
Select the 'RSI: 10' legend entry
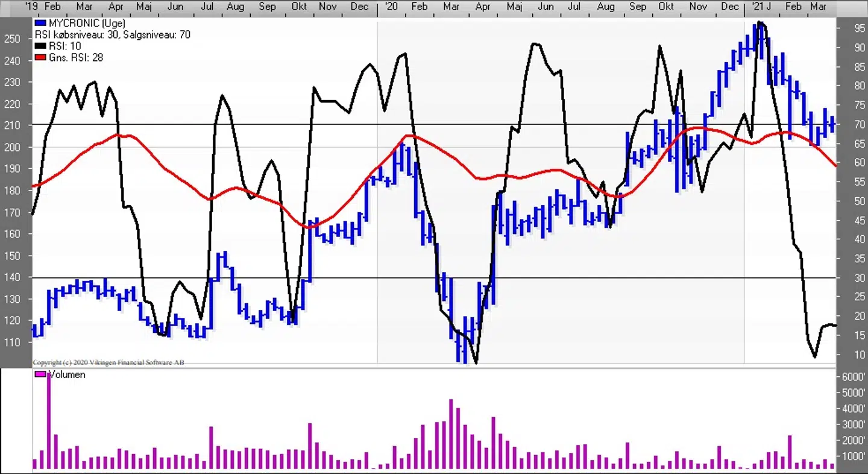[x=65, y=46]
